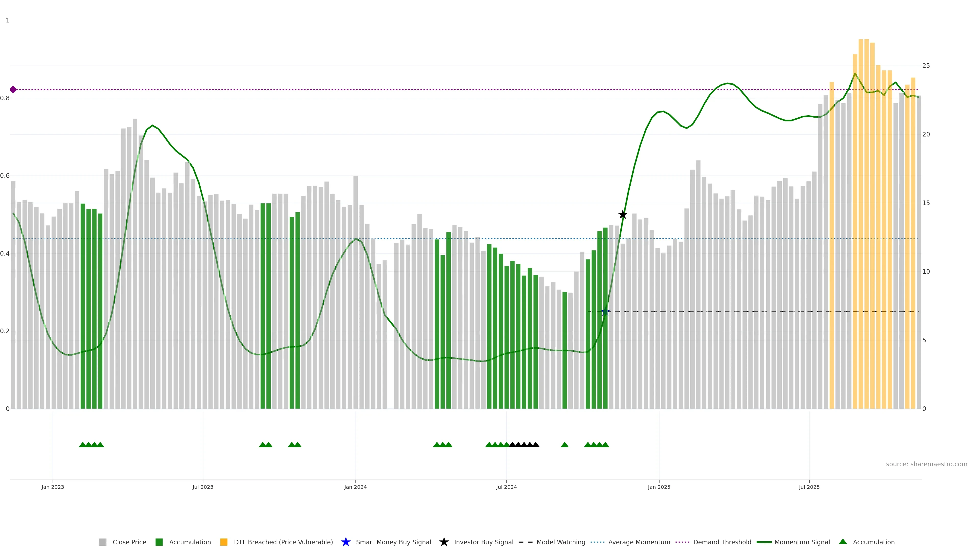This screenshot has width=980, height=551.
Task: Click the Jul 2025 axis label
Action: coord(809,487)
